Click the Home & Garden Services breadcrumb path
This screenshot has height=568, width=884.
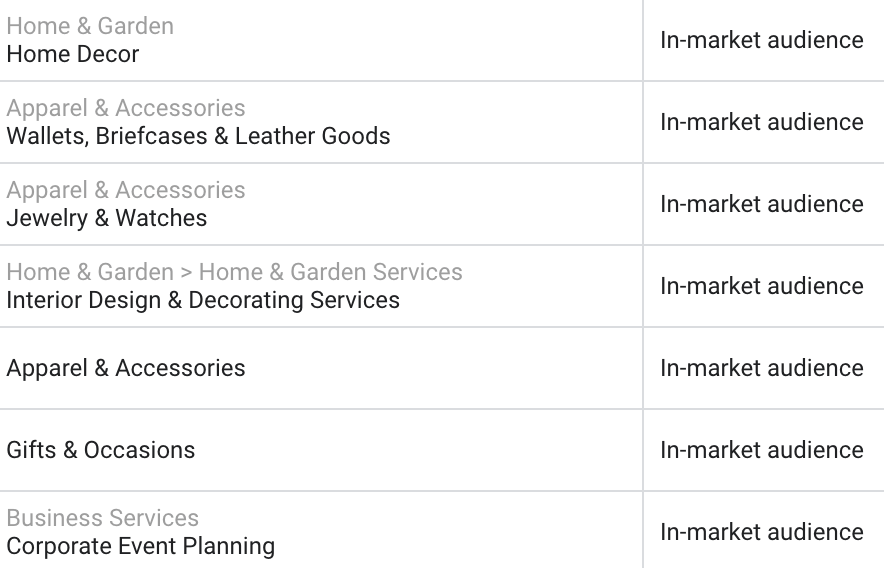pyautogui.click(x=235, y=272)
